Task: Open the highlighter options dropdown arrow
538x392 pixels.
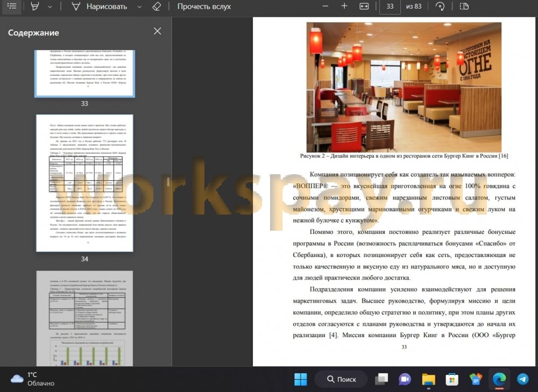Action: pos(49,6)
